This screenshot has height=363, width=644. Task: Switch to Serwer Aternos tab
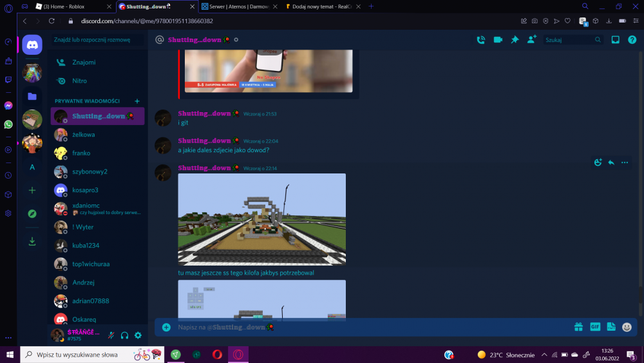pyautogui.click(x=238, y=6)
